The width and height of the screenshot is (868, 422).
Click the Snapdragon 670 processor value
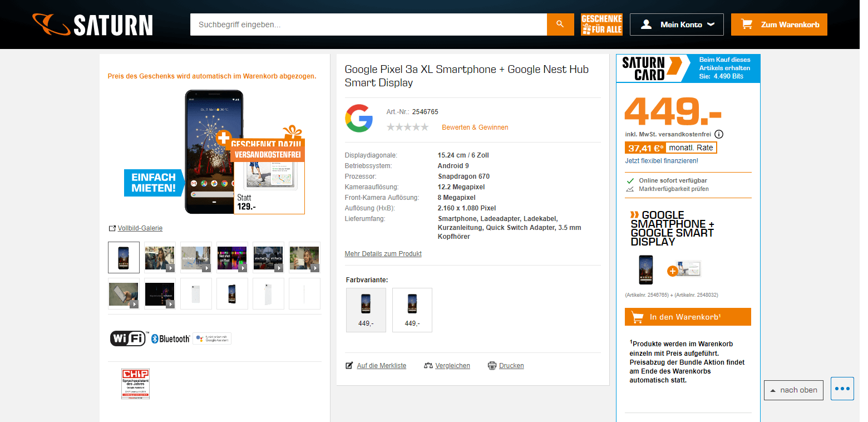pos(463,176)
